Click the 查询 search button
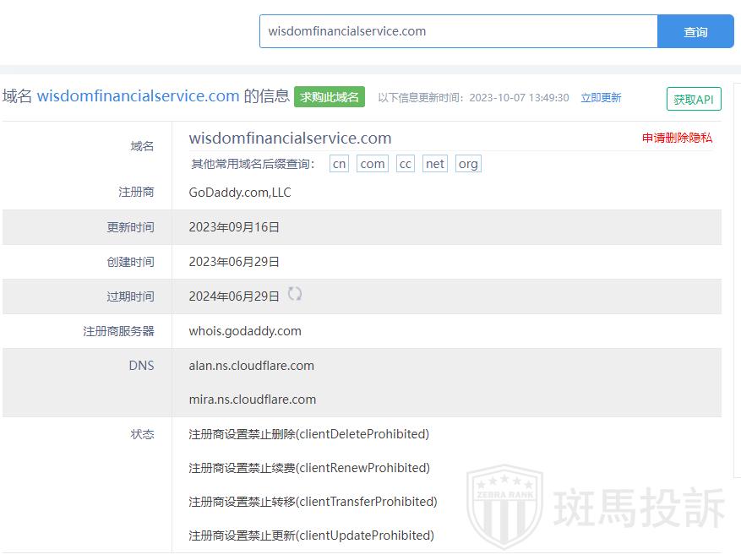The width and height of the screenshot is (741, 560). coord(695,32)
